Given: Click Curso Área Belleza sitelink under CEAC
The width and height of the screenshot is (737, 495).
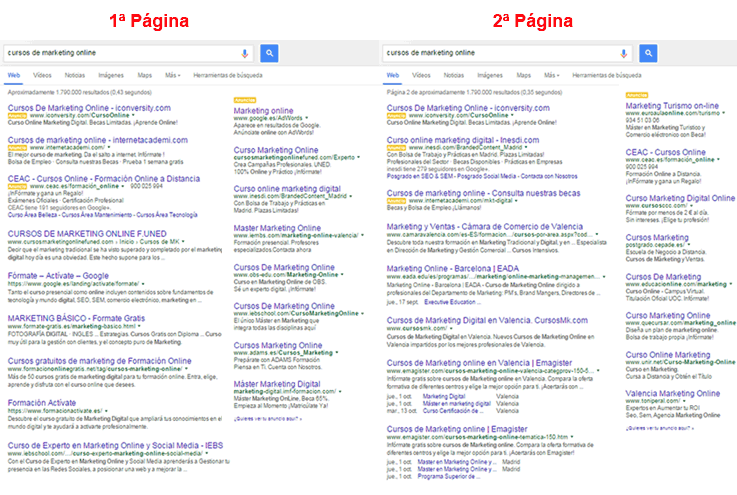Looking at the screenshot, I should (33, 215).
